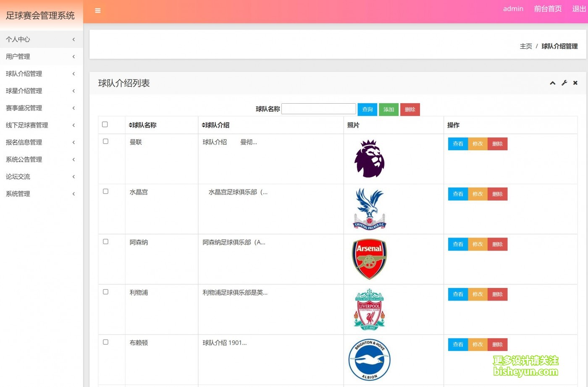Screen dimensions: 588x387
Task: Focus the 球队名称 search input field
Action: [x=319, y=109]
